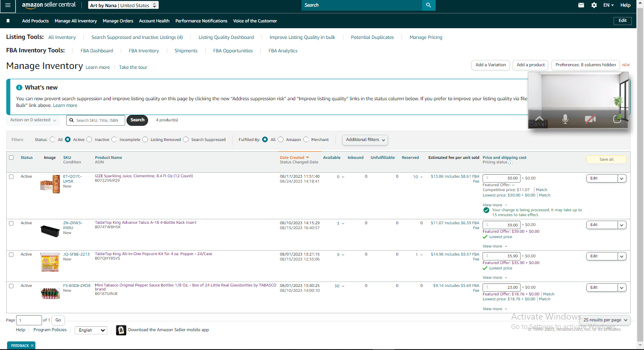Open the Bottle Rack Insert product thumbnail
Screen dimensions: 644x350
[50, 231]
